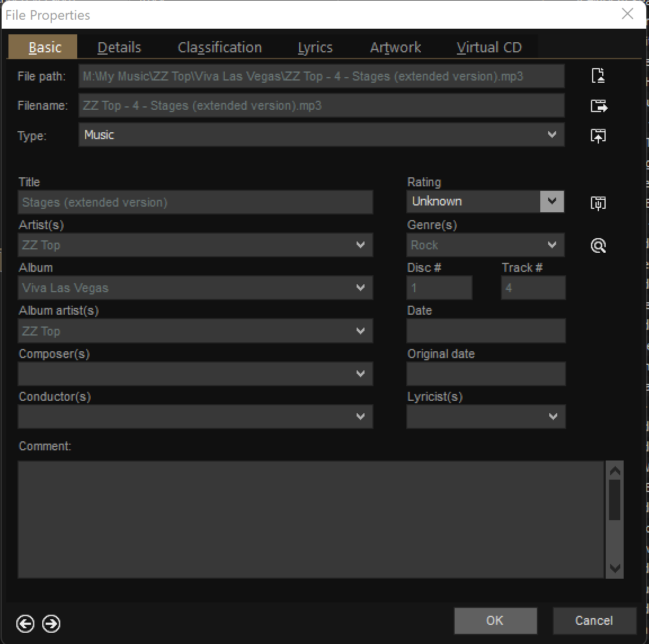The height and width of the screenshot is (644, 649).
Task: Click the auto-tag icon beside the Rating dropdown
Action: (x=598, y=203)
